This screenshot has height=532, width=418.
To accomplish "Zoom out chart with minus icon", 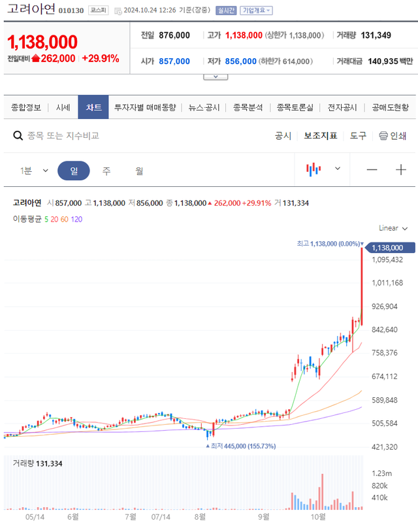I will point(372,170).
